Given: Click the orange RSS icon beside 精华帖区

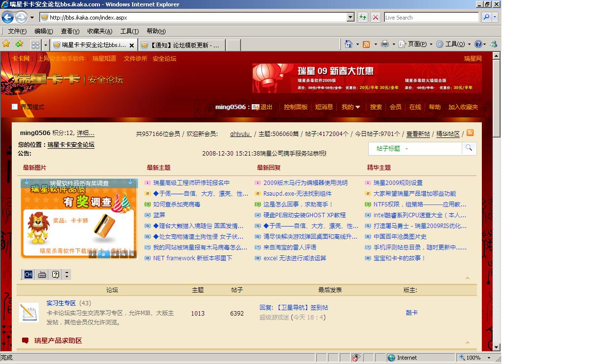Looking at the screenshot, I should (x=470, y=133).
